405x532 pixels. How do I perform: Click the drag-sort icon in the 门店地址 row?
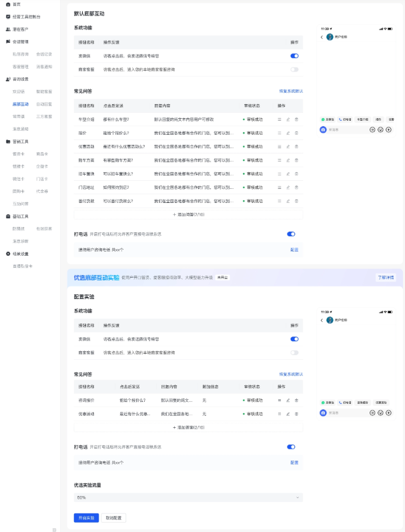(x=280, y=188)
